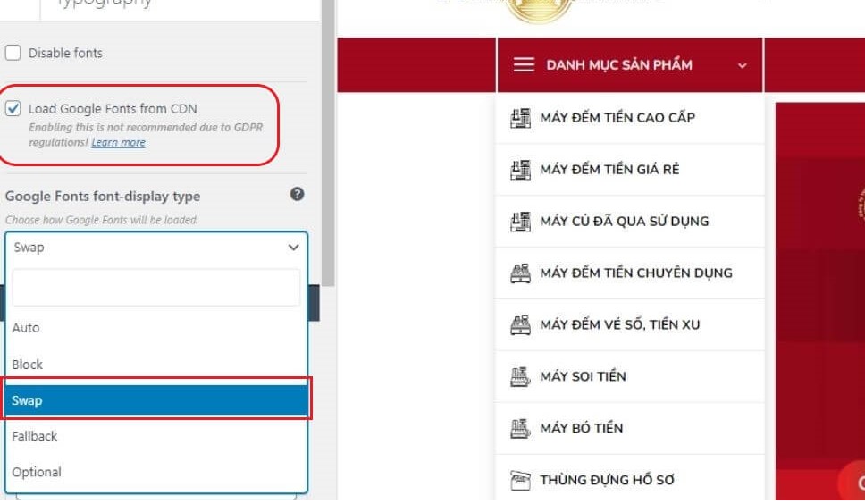Image resolution: width=865 pixels, height=504 pixels.
Task: Open the MÁY SOI TIỀN category
Action: point(584,376)
